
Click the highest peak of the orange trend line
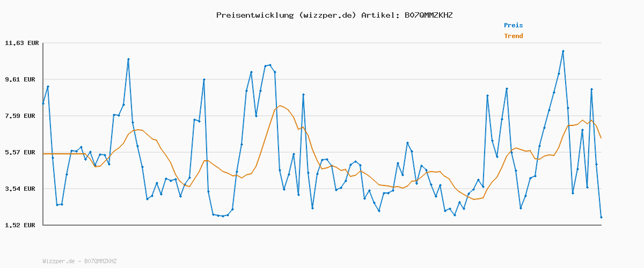[280, 106]
